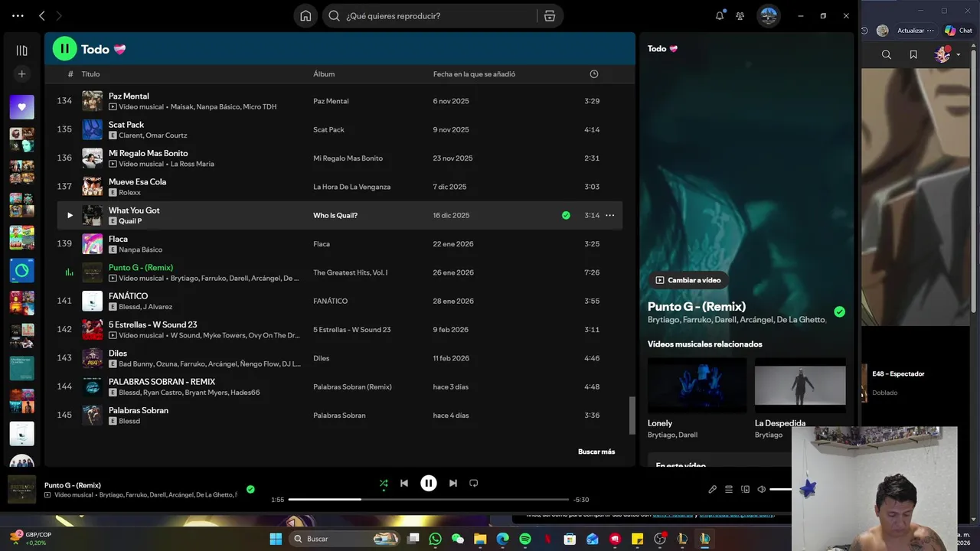Click the bookmark icon in background window
980x551 pixels.
pyautogui.click(x=913, y=54)
